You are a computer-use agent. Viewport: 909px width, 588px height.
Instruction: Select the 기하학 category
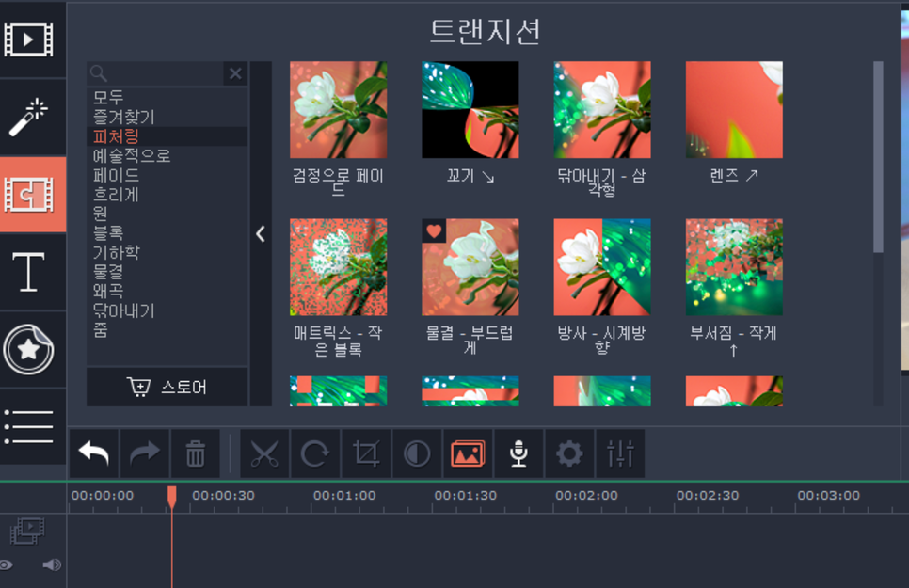[x=167, y=252]
